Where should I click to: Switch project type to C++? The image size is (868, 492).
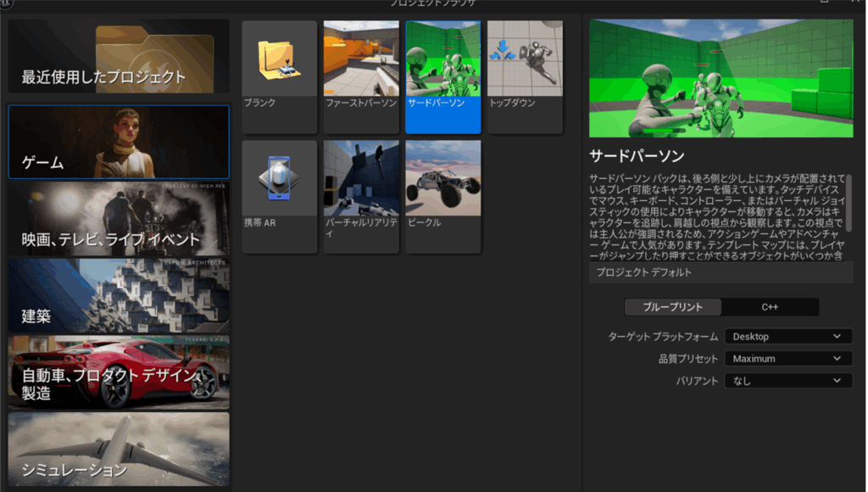[771, 307]
